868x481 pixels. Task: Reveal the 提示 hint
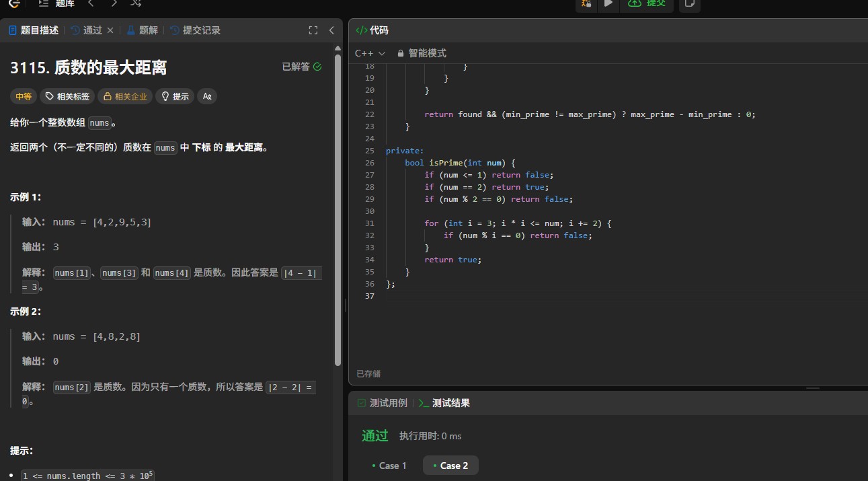coord(175,96)
